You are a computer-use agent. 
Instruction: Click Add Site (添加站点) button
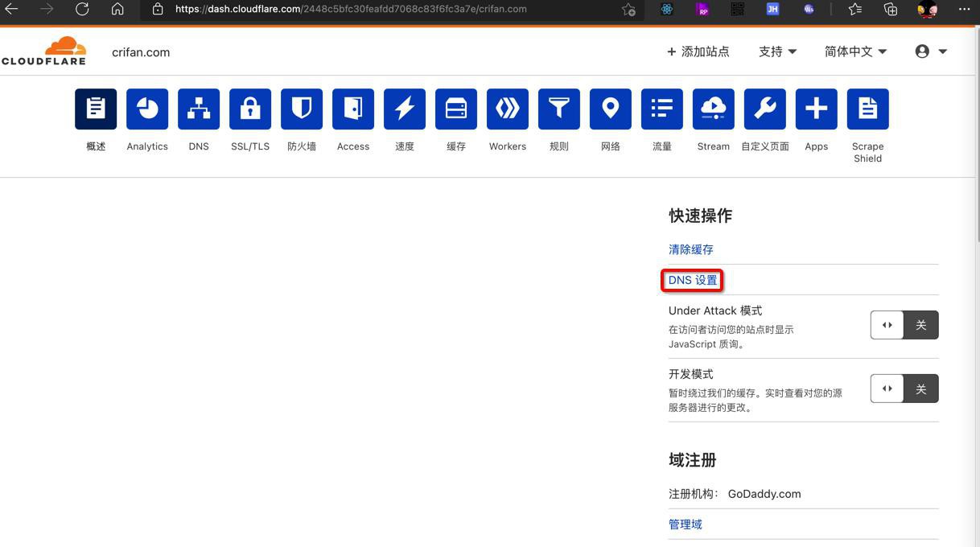coord(698,51)
